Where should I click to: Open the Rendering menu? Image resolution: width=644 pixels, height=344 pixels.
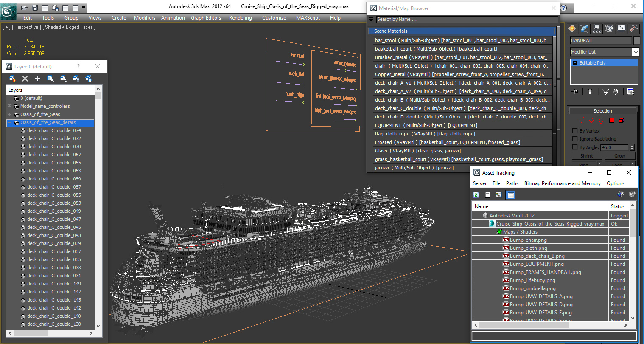point(241,18)
